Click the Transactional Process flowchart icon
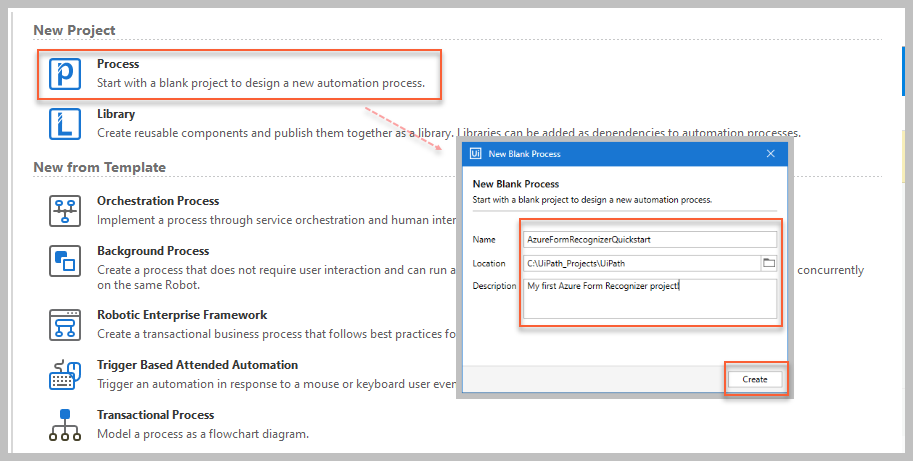 (65, 424)
